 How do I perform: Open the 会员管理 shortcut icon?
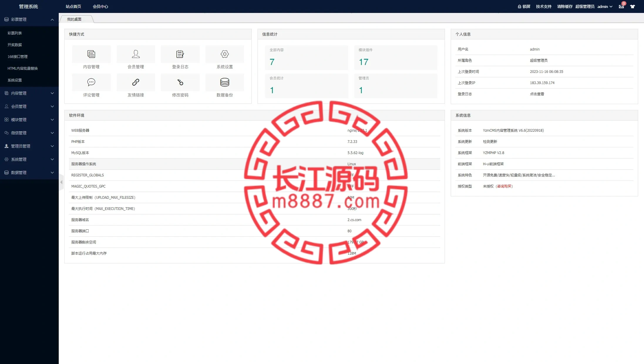(x=136, y=54)
